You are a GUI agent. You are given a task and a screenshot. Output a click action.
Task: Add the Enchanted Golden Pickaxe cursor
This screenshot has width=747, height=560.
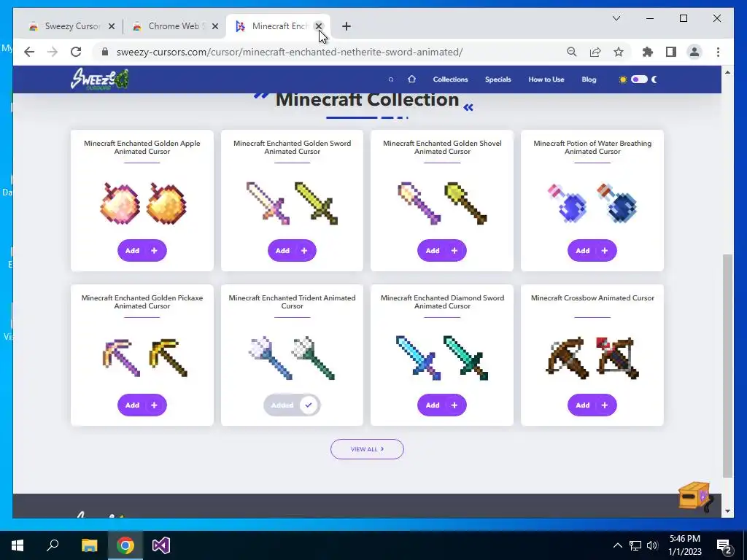142,405
